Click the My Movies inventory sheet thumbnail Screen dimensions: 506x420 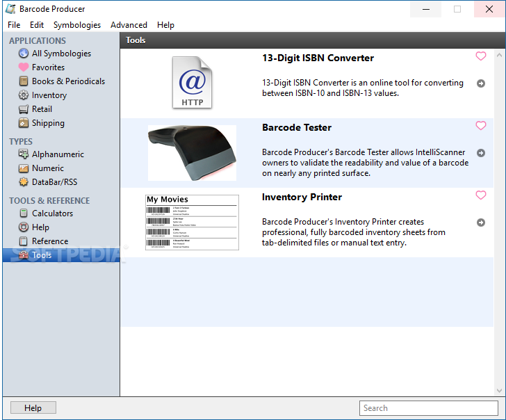pyautogui.click(x=192, y=223)
